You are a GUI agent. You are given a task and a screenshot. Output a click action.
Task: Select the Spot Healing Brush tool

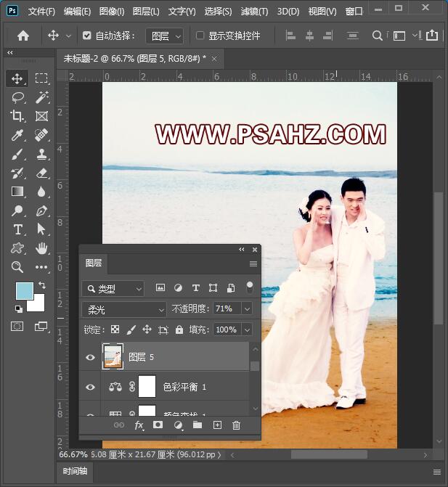tap(41, 135)
